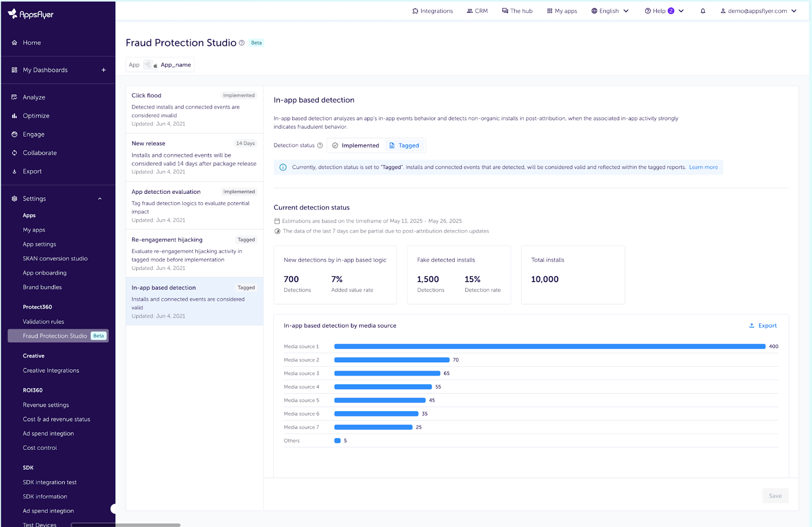
Task: Open Brand bundles in sidebar
Action: [x=42, y=287]
